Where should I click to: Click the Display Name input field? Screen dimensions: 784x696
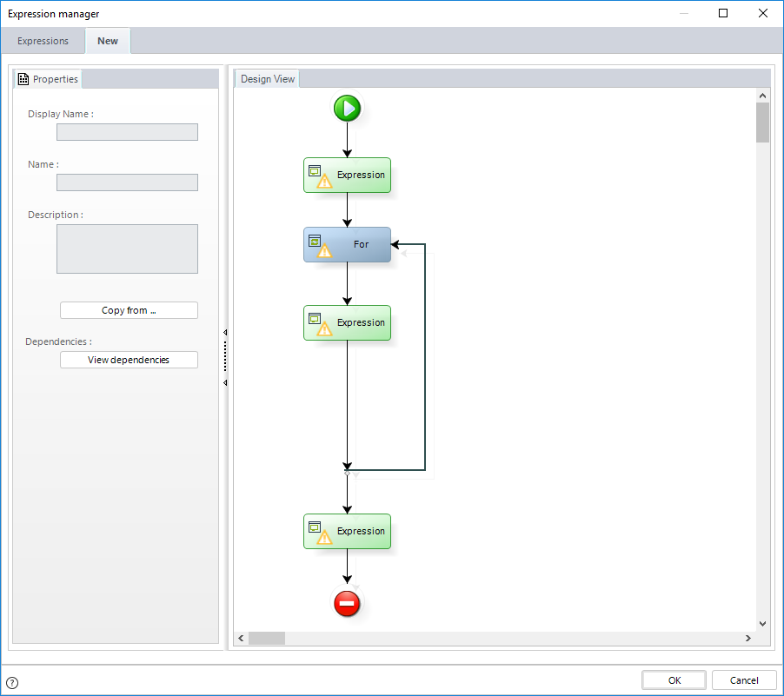point(127,132)
